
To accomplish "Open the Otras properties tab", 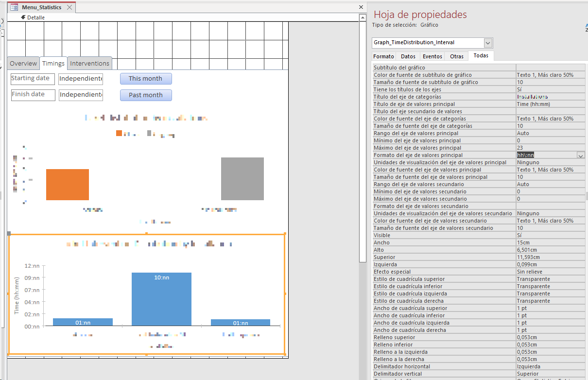I will pos(457,56).
